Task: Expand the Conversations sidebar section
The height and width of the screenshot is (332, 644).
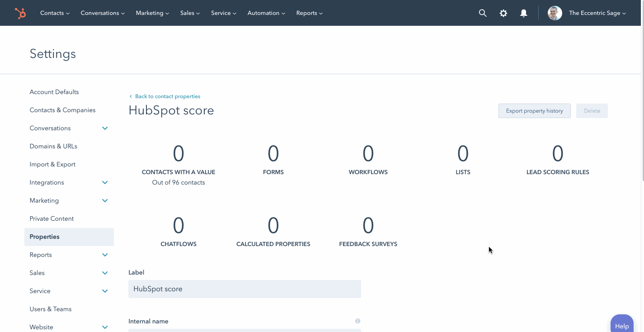Action: coord(104,128)
